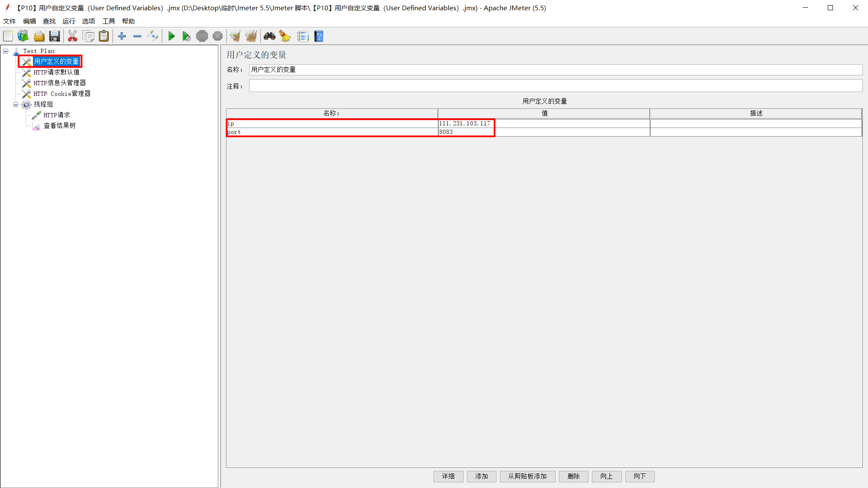Click the 值 column header

(x=544, y=113)
